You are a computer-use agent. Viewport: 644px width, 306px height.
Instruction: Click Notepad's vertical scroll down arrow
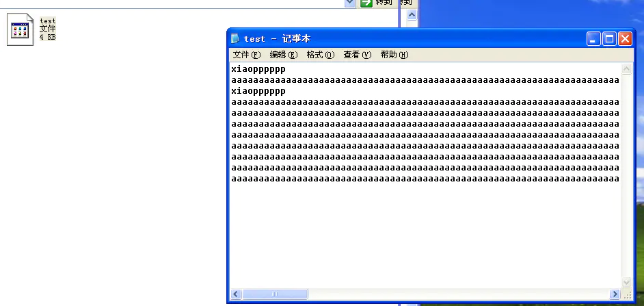click(x=626, y=283)
